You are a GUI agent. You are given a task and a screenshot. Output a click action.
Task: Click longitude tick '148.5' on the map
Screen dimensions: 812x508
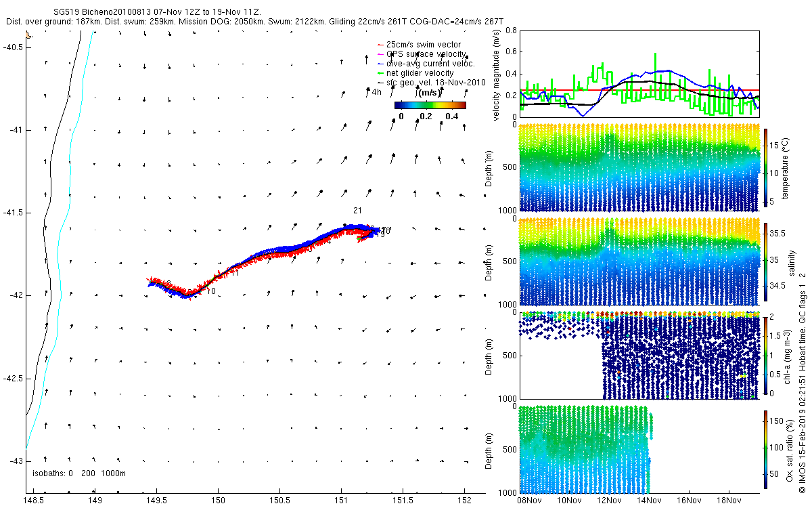click(x=34, y=501)
